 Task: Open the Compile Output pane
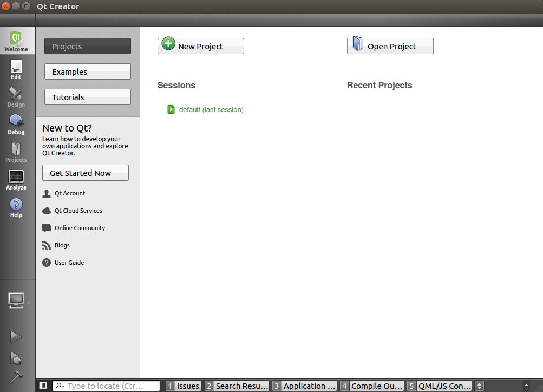pyautogui.click(x=371, y=386)
